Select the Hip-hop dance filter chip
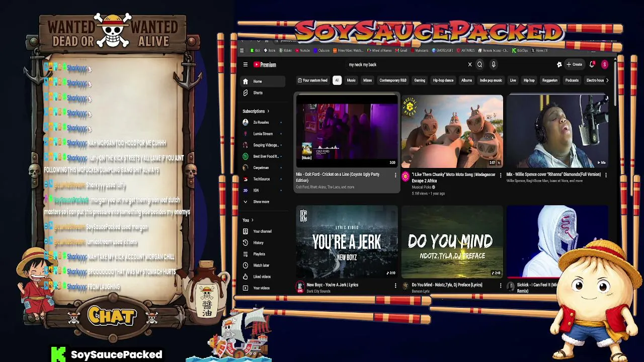Viewport: 644px width, 362px height. (443, 80)
